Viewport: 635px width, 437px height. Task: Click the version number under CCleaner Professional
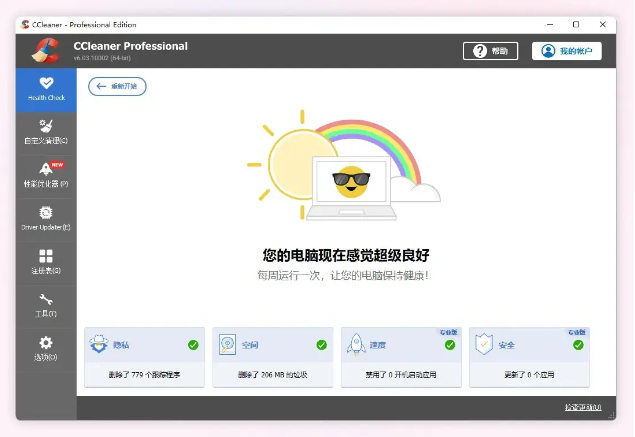[x=102, y=58]
